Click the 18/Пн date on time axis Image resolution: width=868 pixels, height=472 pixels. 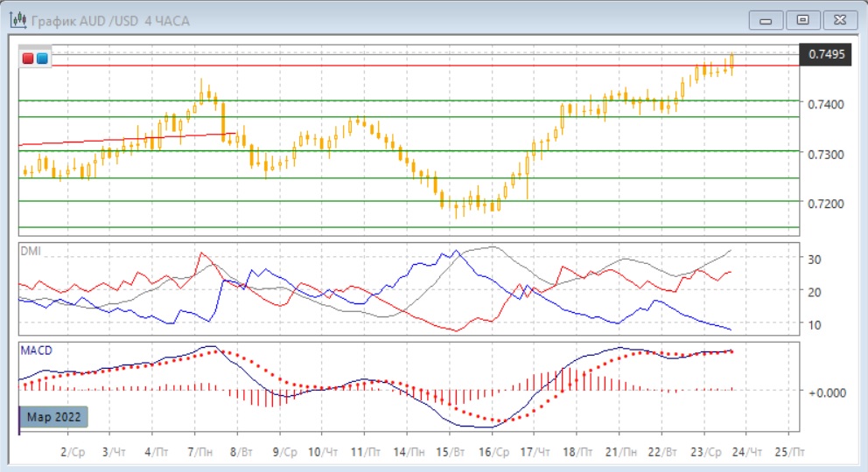(x=578, y=452)
